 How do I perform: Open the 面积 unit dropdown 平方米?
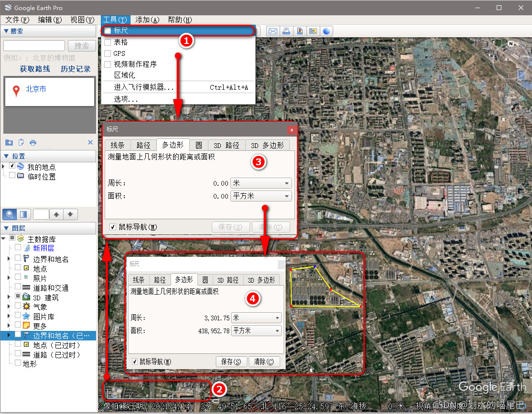pyautogui.click(x=261, y=196)
